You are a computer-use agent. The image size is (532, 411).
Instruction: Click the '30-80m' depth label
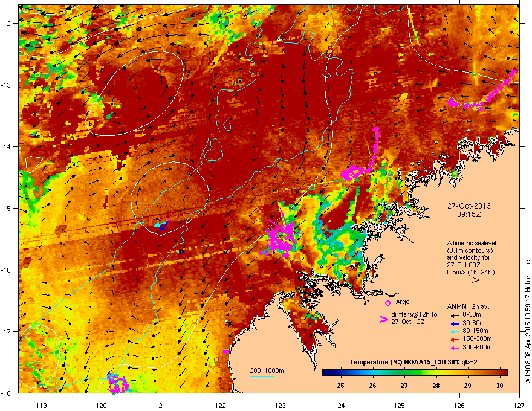[x=473, y=323]
